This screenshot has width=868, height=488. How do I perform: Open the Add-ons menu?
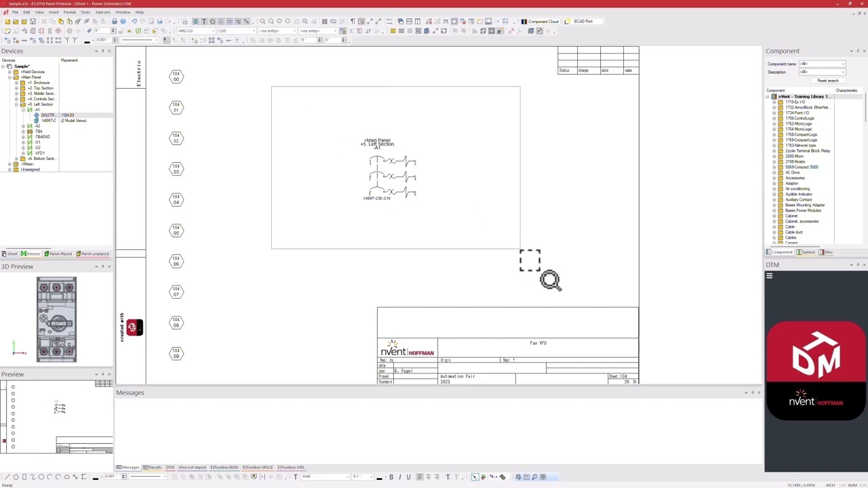[103, 12]
